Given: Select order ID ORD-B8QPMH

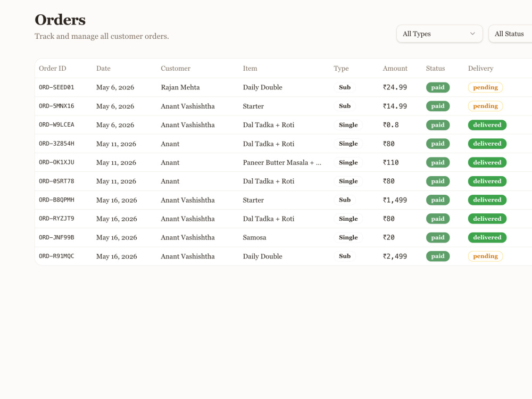Looking at the screenshot, I should [56, 200].
